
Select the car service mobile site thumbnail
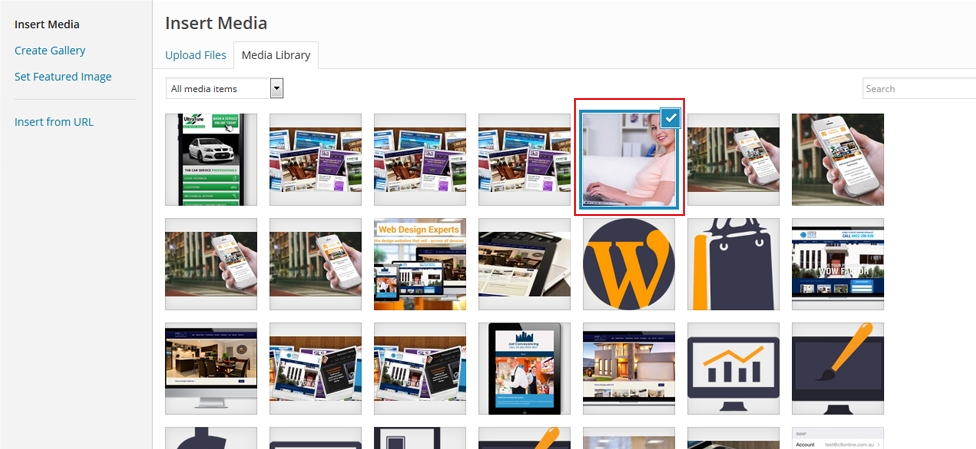point(211,159)
